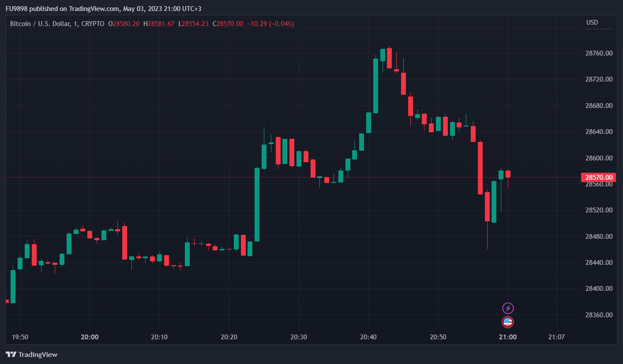Image resolution: width=623 pixels, height=364 pixels.
Task: Open the FU9898 published on TradingView.com header
Action: pyautogui.click(x=103, y=8)
